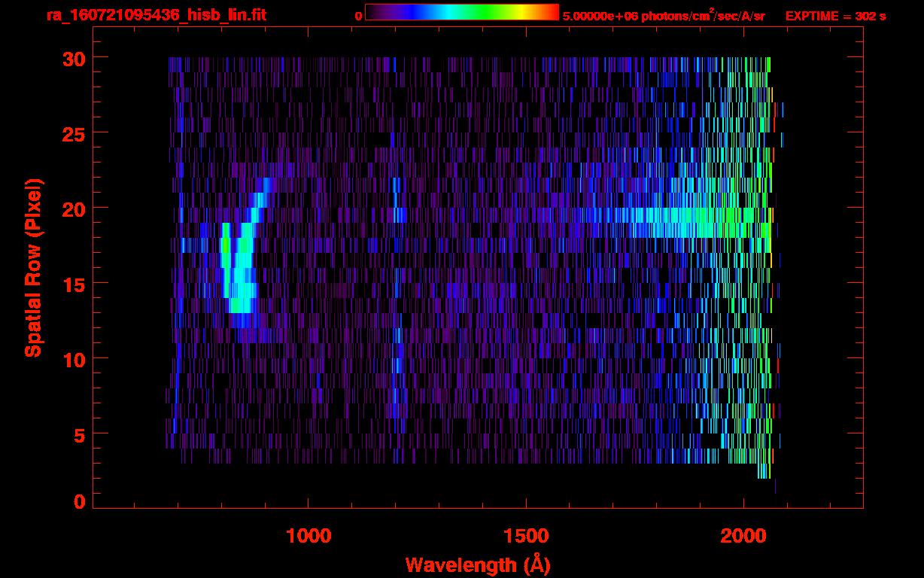Click the 1000 wavelength tick label

click(x=308, y=536)
